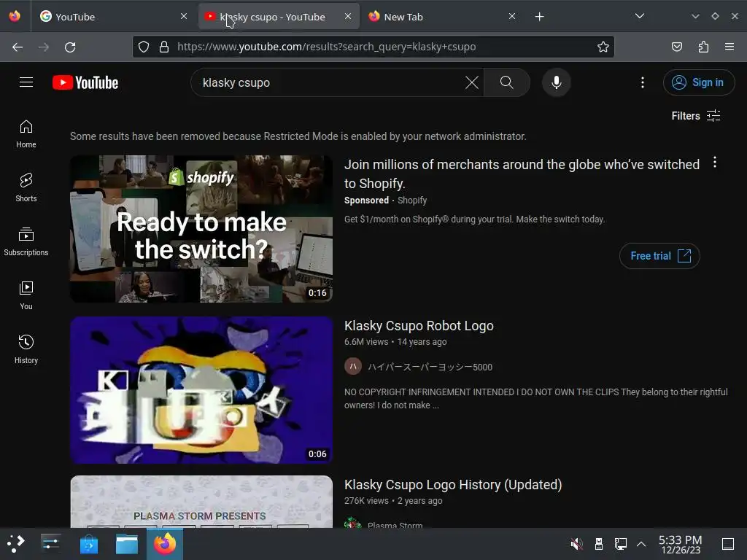Start voice search with the microphone
The width and height of the screenshot is (747, 560).
coord(556,82)
